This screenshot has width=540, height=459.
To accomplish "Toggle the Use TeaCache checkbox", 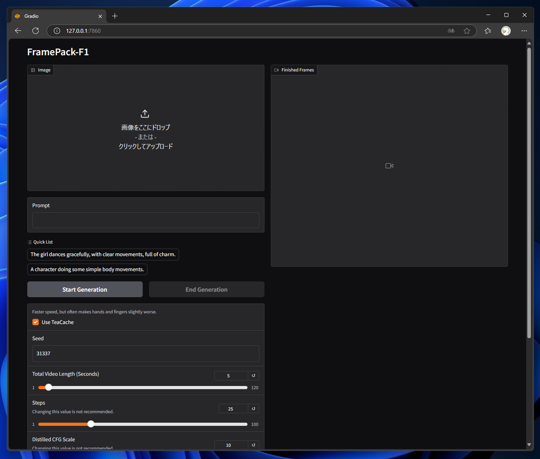I will 35,322.
